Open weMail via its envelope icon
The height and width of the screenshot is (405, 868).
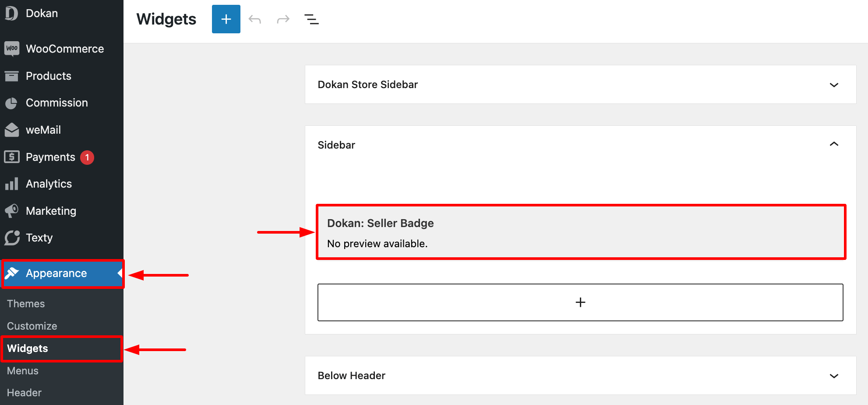coord(12,130)
